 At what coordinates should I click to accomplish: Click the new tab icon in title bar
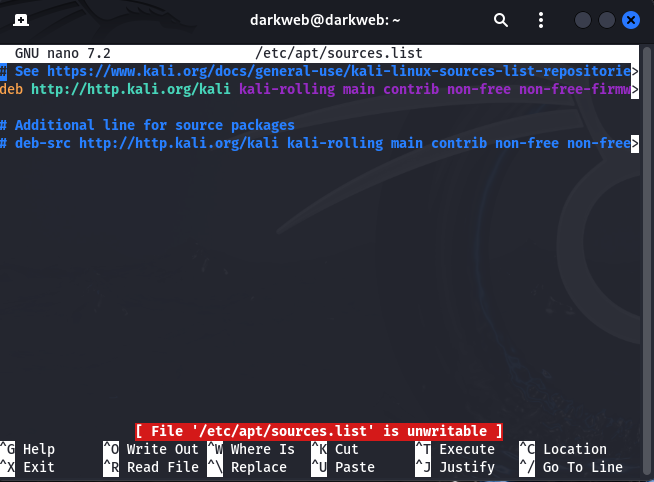click(x=22, y=20)
